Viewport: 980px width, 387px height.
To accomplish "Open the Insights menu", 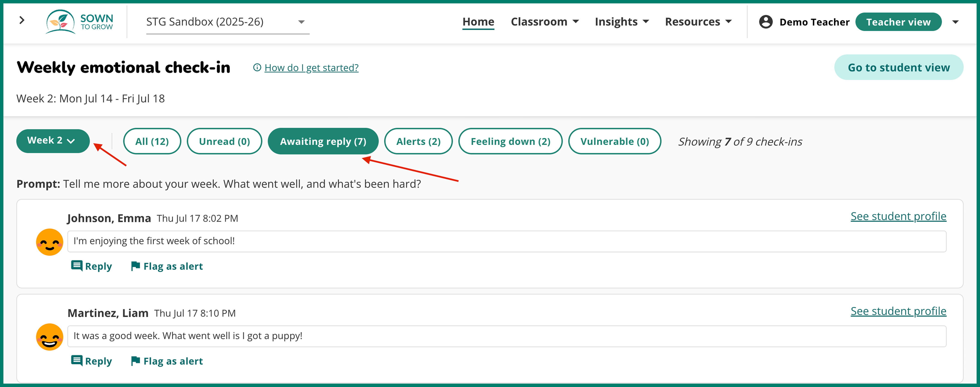I will pyautogui.click(x=621, y=22).
